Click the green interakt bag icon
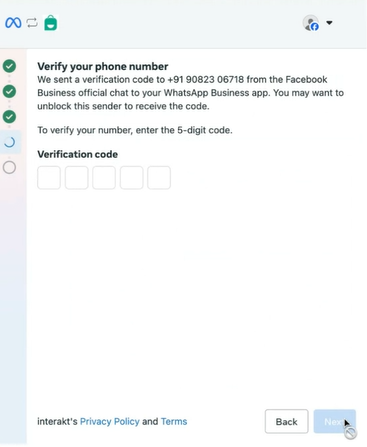The height and width of the screenshot is (447, 367). tap(51, 23)
